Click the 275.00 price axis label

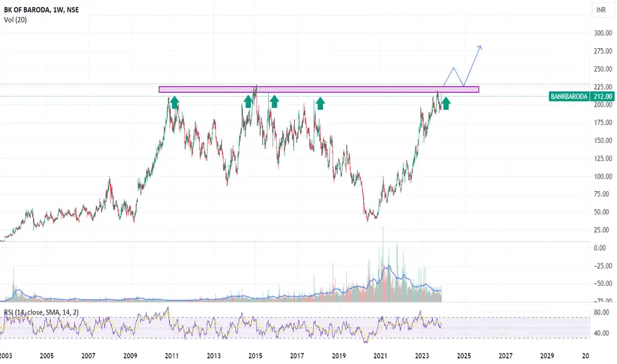tap(603, 51)
